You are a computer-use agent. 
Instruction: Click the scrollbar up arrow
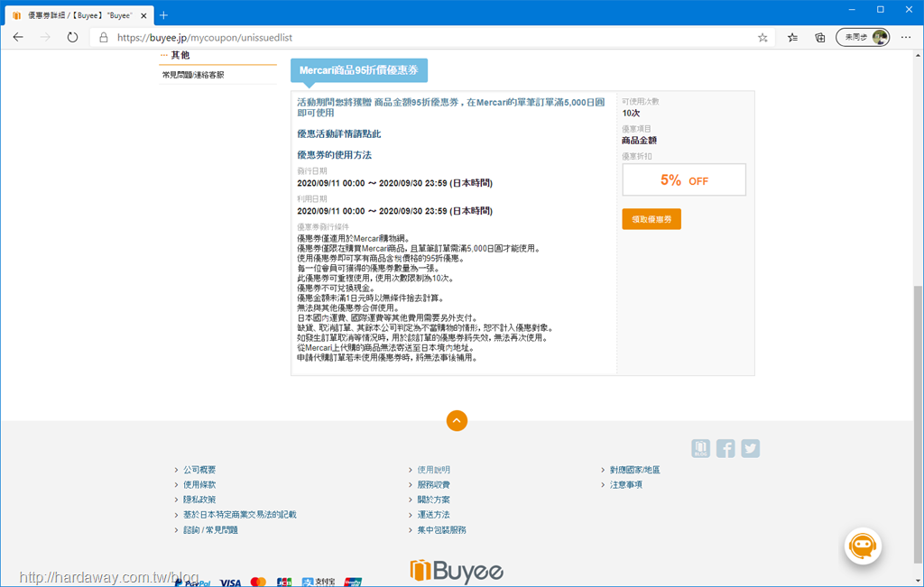click(x=918, y=55)
